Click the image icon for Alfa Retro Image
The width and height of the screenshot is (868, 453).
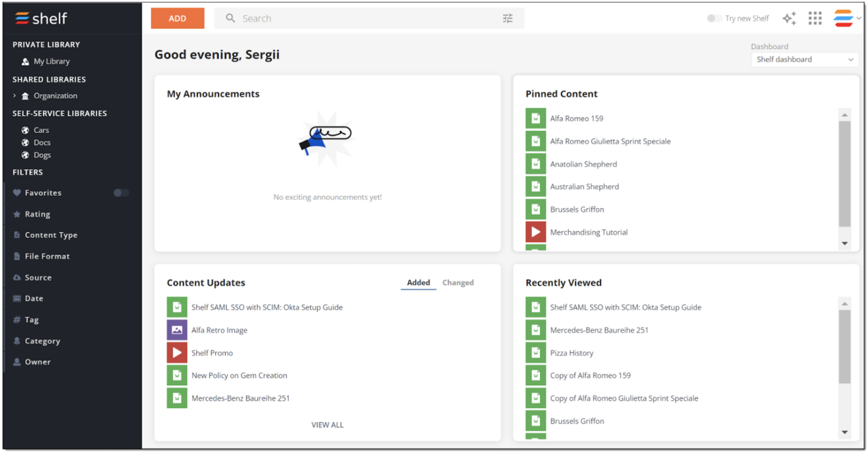[x=177, y=330]
